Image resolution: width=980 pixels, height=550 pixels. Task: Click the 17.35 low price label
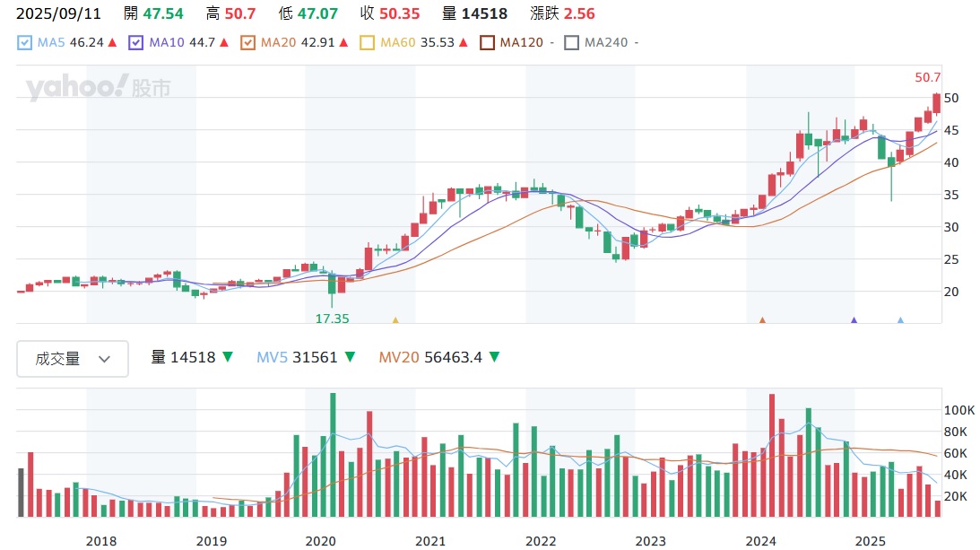[x=332, y=319]
